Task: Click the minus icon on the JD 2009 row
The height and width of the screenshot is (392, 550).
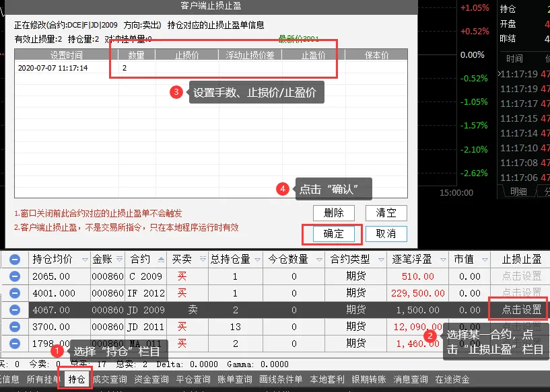Action: (x=14, y=310)
